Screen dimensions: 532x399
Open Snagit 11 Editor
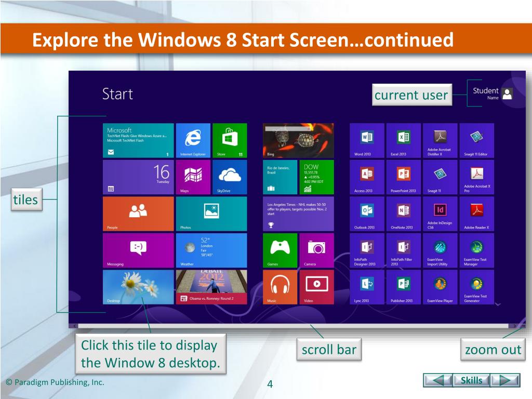click(477, 140)
